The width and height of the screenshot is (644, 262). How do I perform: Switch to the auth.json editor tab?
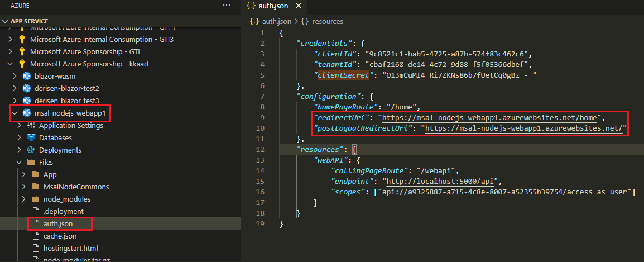[x=273, y=6]
